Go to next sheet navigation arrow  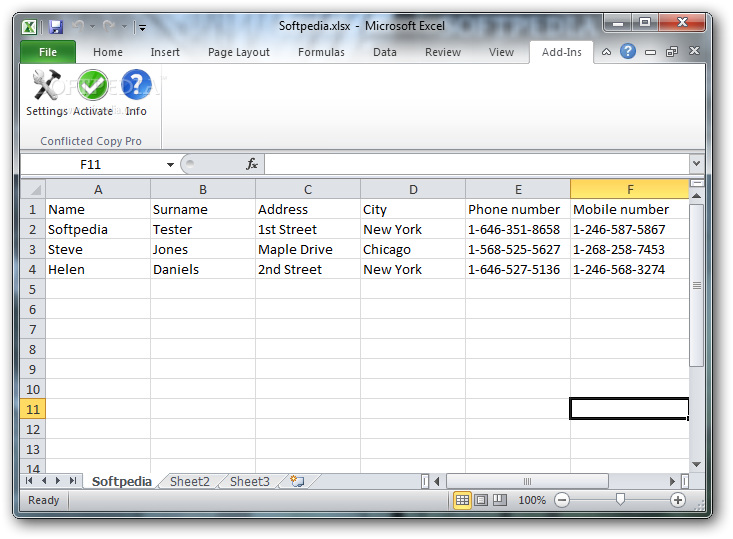tap(58, 481)
